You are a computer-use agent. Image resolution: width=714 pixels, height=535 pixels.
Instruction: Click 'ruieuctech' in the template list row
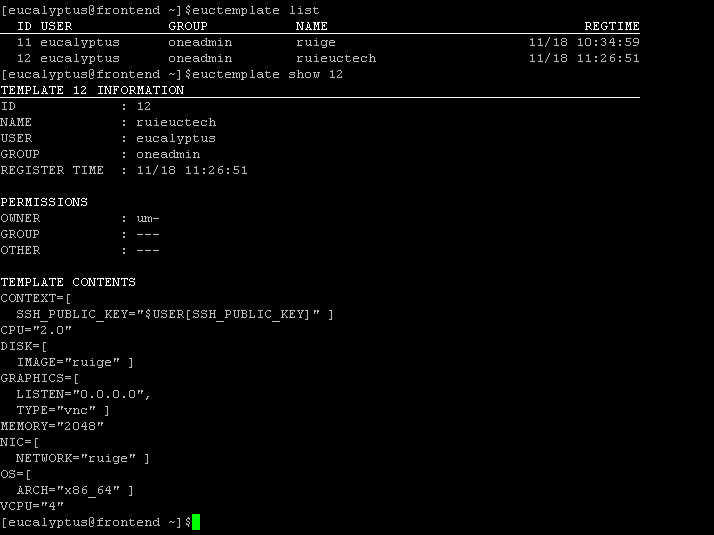tap(336, 58)
